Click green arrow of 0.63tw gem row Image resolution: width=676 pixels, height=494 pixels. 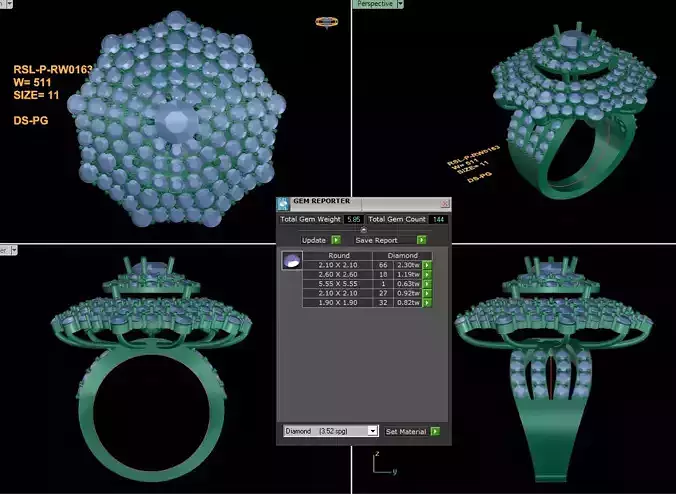coord(427,284)
